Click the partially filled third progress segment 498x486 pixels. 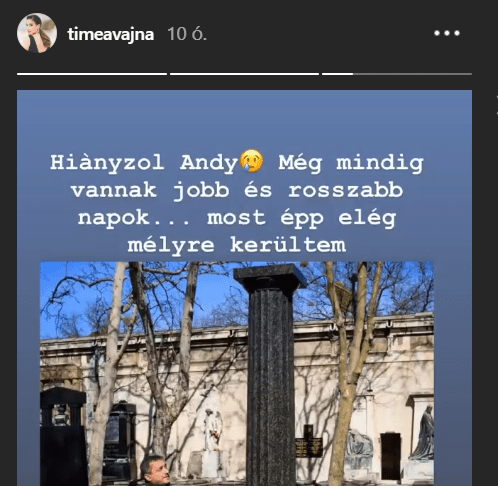point(397,74)
